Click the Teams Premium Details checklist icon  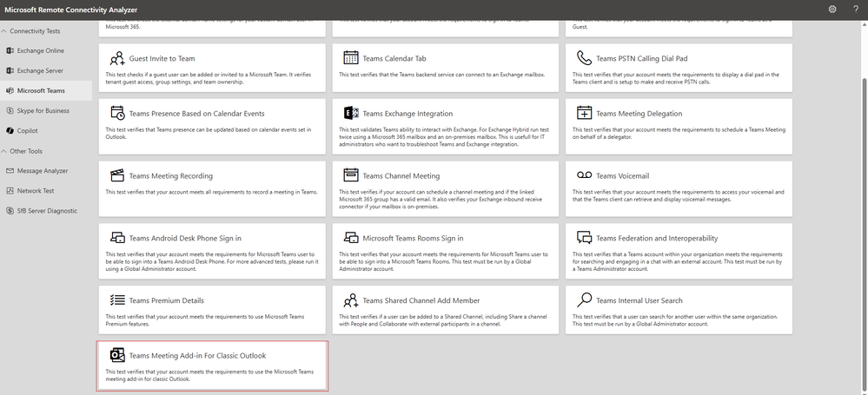click(x=117, y=300)
